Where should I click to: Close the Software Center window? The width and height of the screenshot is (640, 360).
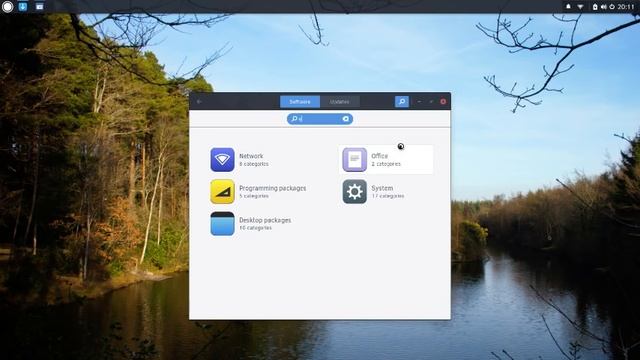pos(443,102)
